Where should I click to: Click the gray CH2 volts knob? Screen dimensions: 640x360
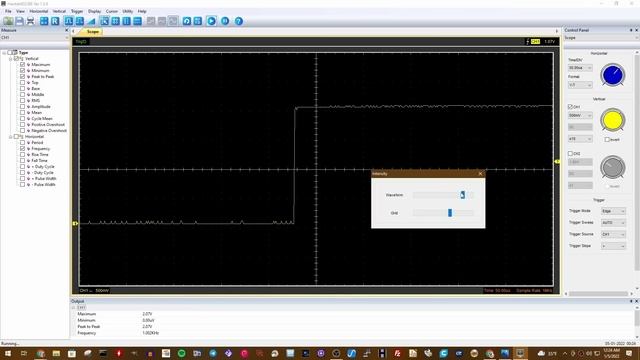tap(612, 167)
